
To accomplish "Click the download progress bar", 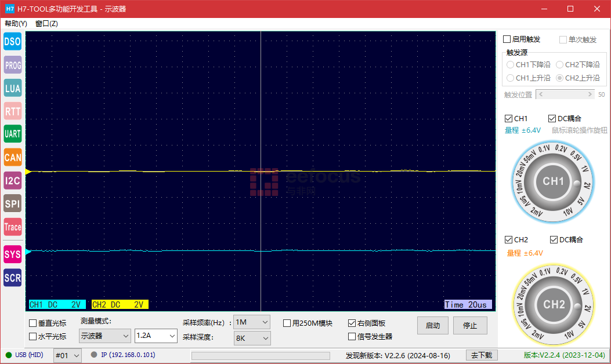I will click(261, 356).
